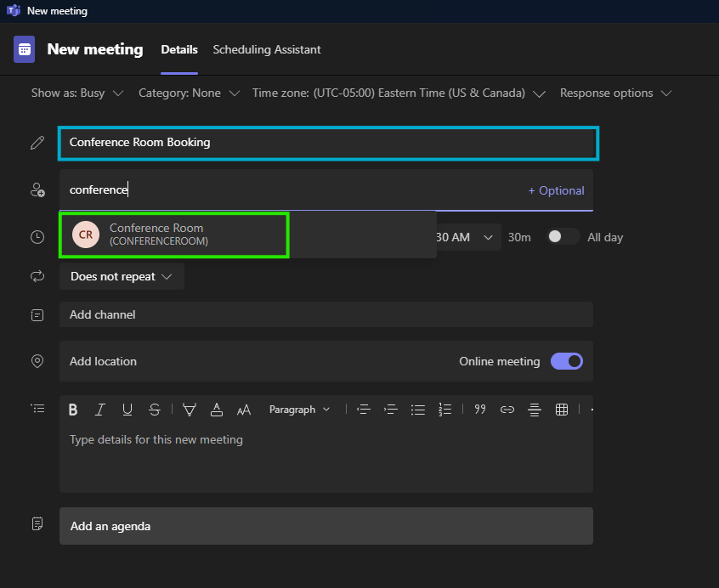Viewport: 719px width, 588px height.
Task: Switch to the Details tab
Action: 179,49
